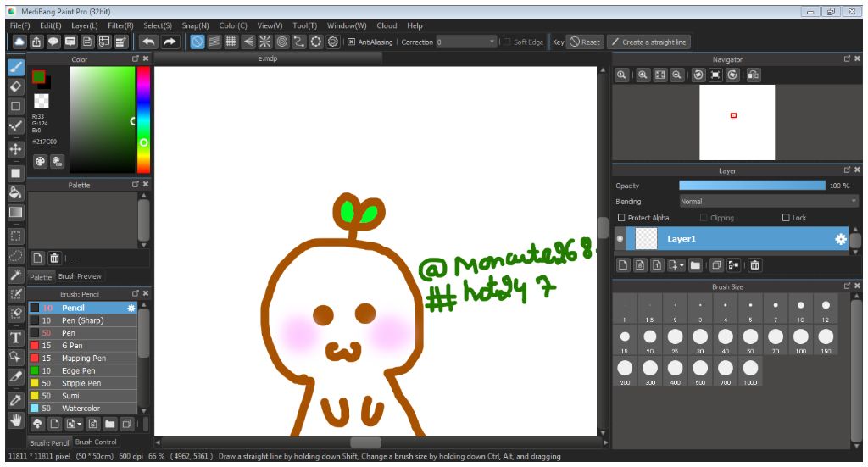Viewport: 868px width, 467px height.
Task: Open the Snap menu
Action: [x=195, y=25]
